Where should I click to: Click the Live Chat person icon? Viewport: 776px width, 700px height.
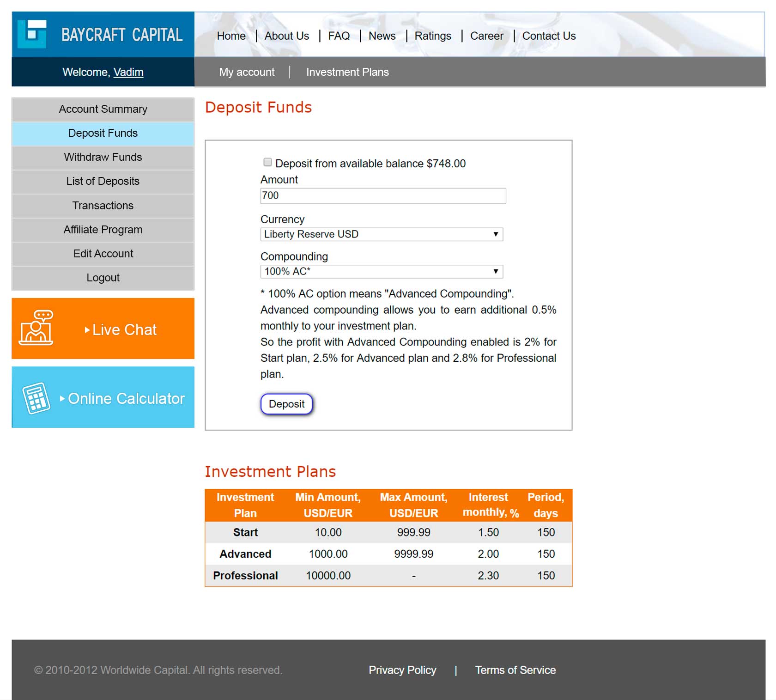(x=36, y=328)
